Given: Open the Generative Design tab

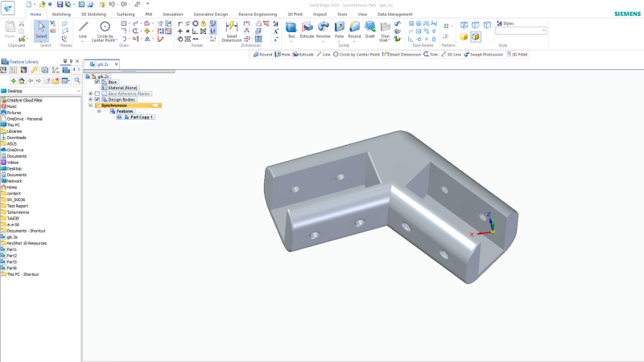Looking at the screenshot, I should 211,14.
